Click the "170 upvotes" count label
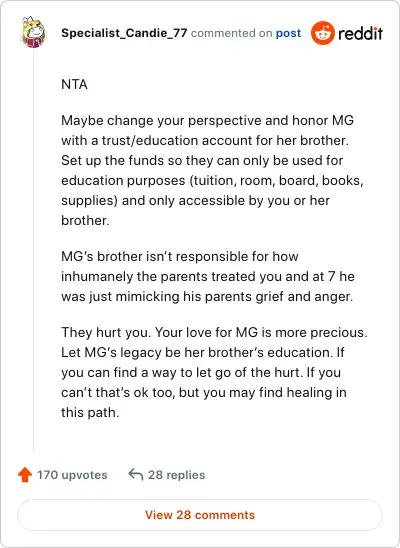This screenshot has width=400, height=548. tap(72, 475)
